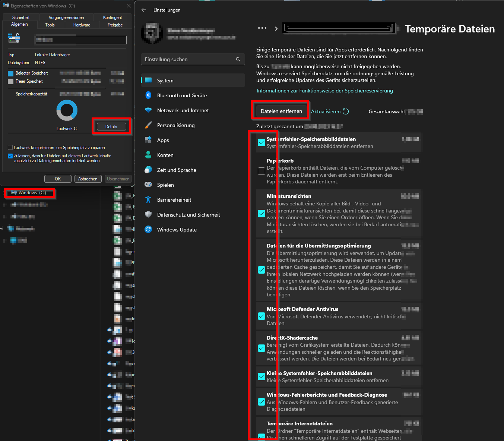Click the user profile avatar
Image resolution: width=504 pixels, height=441 pixels.
[152, 33]
